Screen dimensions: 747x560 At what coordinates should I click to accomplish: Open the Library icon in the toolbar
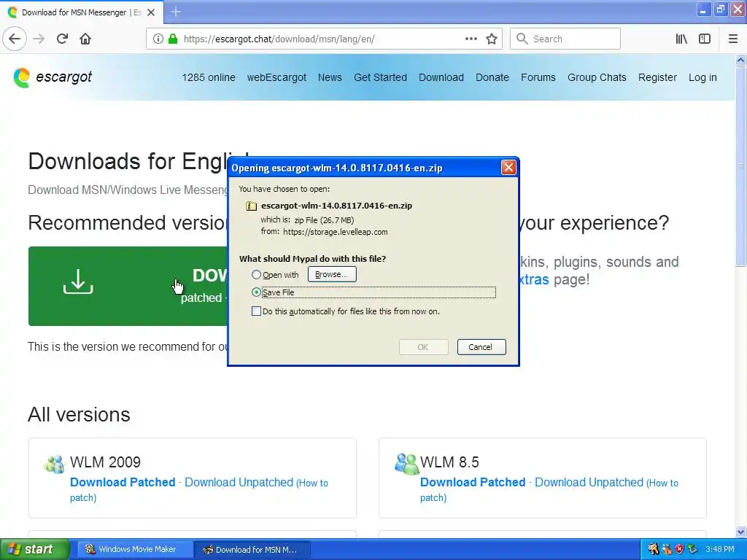coord(681,39)
